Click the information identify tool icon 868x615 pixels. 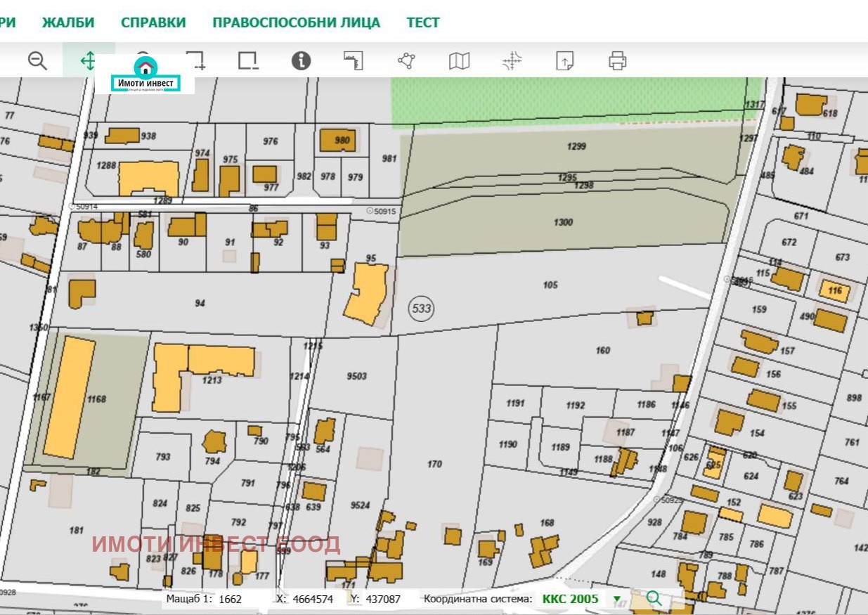pos(301,60)
